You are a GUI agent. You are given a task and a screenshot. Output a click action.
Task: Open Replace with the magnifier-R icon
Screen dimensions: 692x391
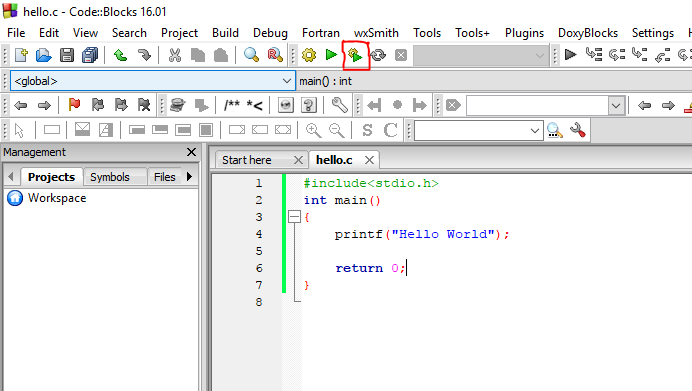[275, 55]
